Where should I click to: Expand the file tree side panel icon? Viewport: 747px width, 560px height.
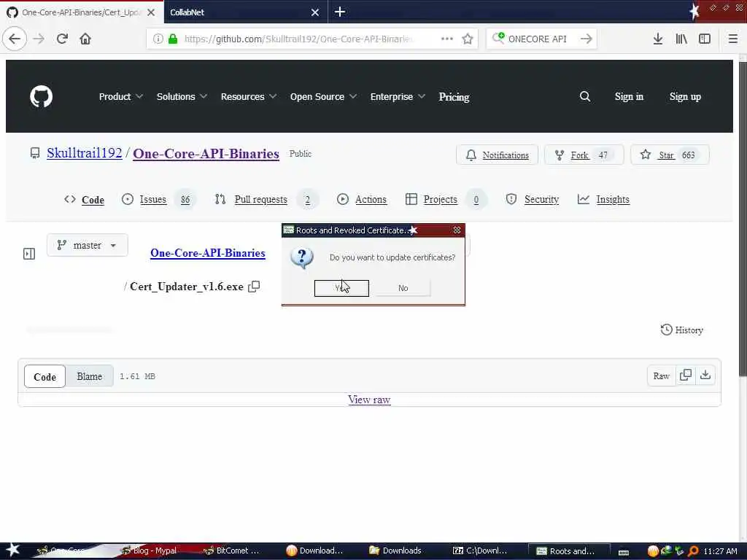point(29,254)
